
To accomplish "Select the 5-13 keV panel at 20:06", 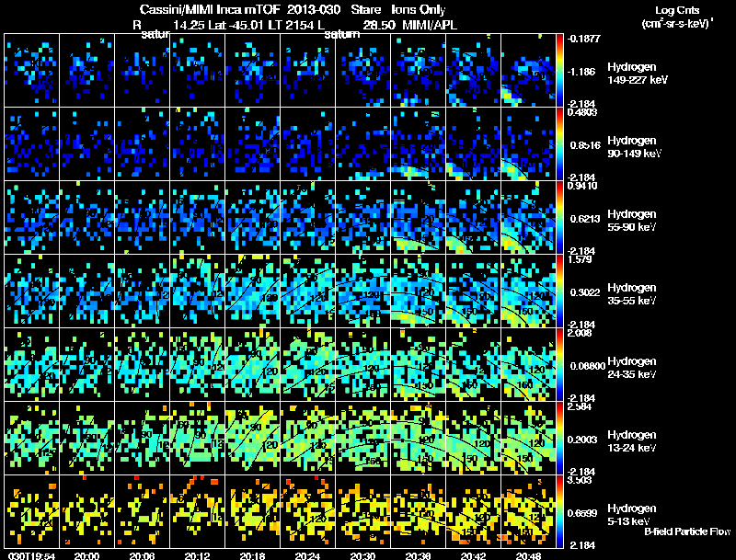I will (x=143, y=512).
